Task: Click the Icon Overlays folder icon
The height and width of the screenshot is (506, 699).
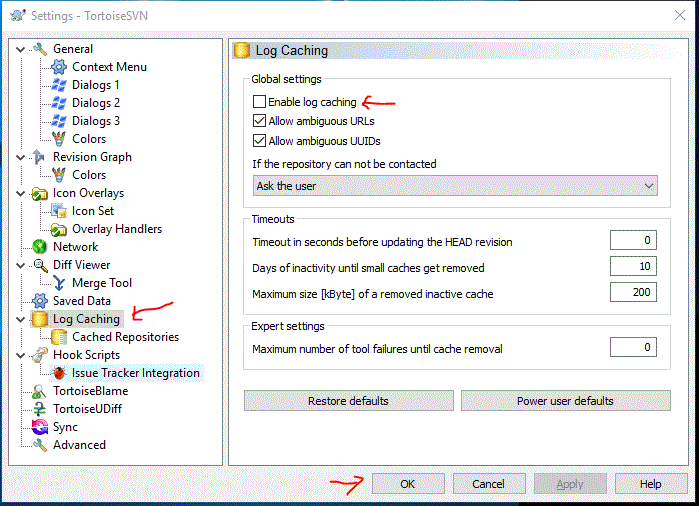Action: click(x=40, y=193)
